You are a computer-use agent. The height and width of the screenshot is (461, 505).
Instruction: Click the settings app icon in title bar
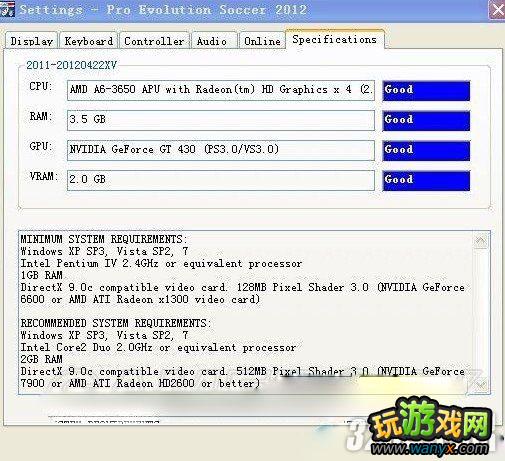[x=7, y=9]
